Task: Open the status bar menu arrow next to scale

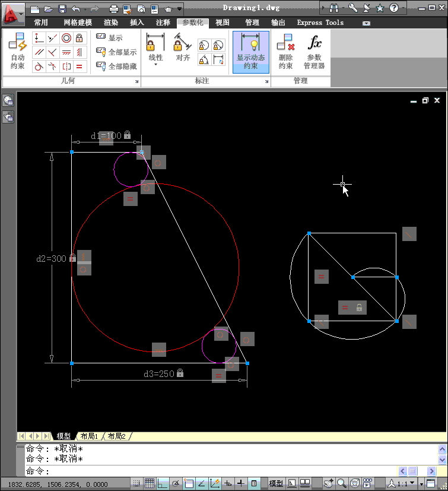Action: [x=421, y=484]
